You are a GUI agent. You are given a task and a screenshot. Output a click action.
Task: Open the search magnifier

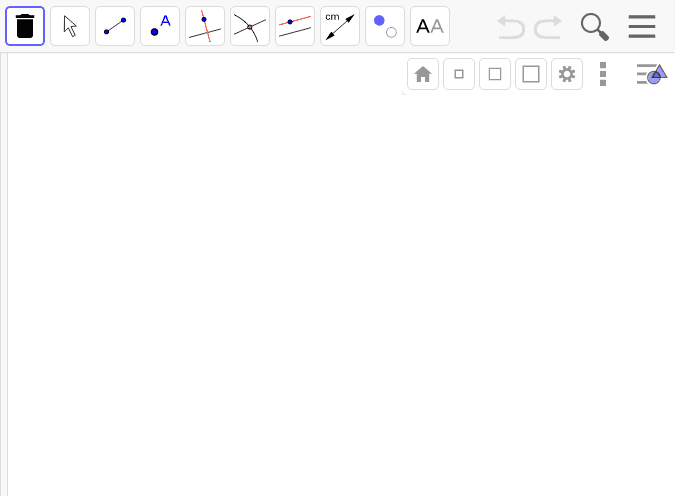coord(595,27)
